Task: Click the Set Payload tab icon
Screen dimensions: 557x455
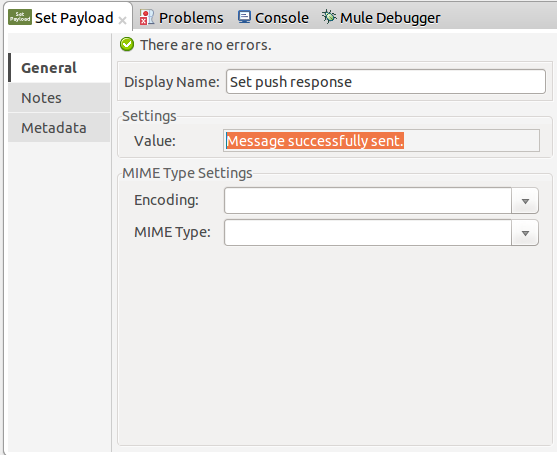Action: click(x=20, y=17)
